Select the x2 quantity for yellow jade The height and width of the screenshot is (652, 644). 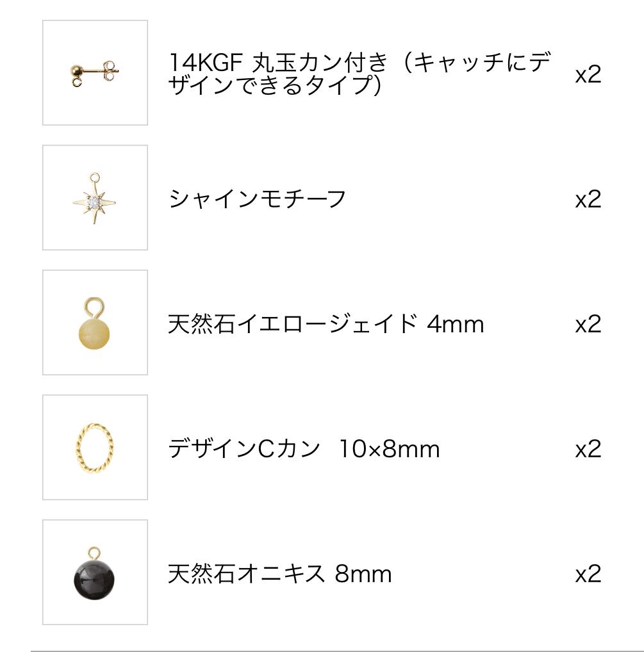(x=588, y=324)
